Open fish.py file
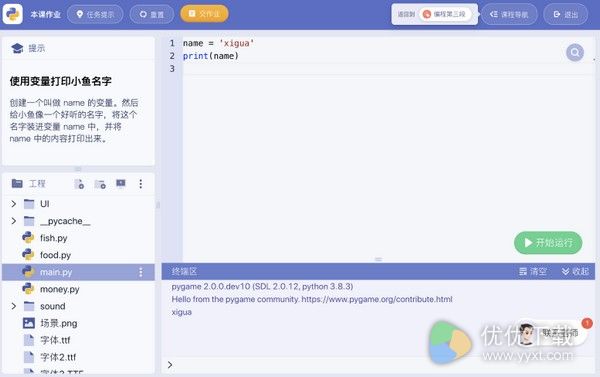Image resolution: width=600 pixels, height=377 pixels. click(x=78, y=238)
